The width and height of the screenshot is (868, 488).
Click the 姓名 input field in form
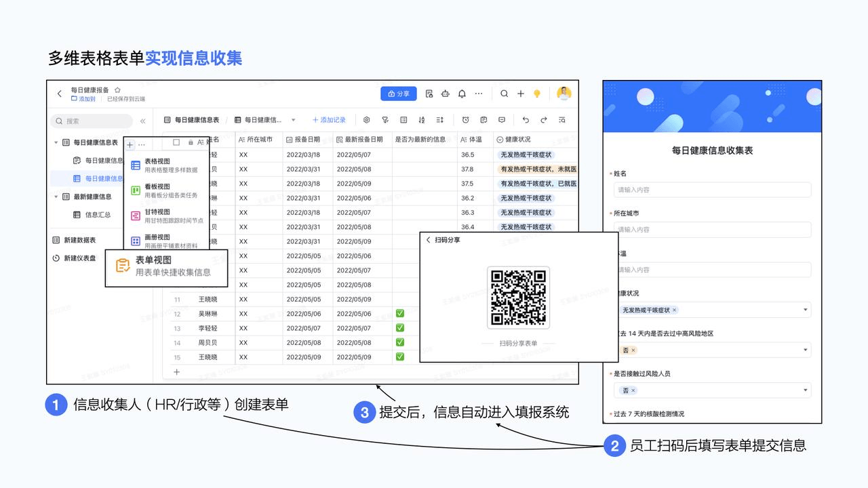712,190
